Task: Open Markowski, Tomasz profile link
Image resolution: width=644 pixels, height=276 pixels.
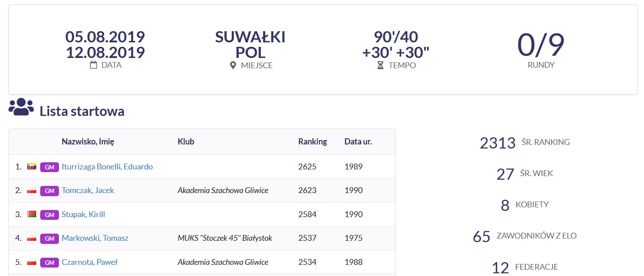Action: [x=95, y=238]
